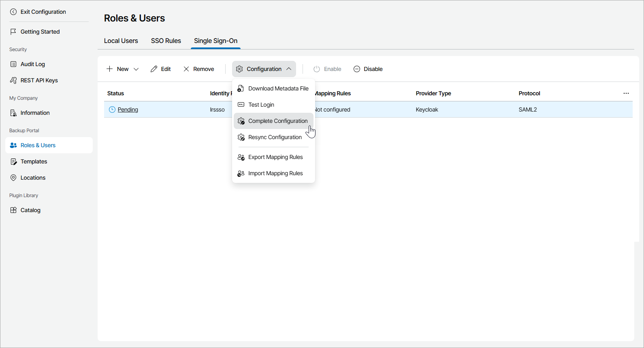Viewport: 644px width, 348px height.
Task: Click the Exit Configuration back arrow icon
Action: pyautogui.click(x=13, y=12)
